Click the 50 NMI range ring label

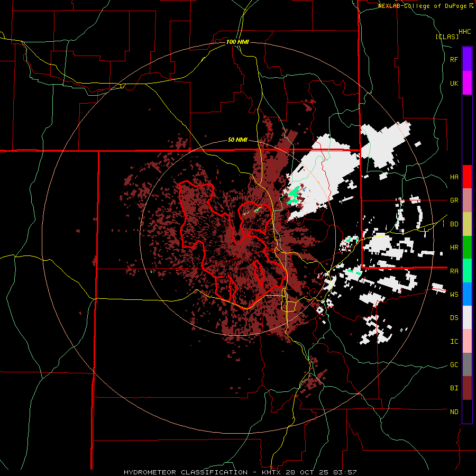(x=237, y=140)
